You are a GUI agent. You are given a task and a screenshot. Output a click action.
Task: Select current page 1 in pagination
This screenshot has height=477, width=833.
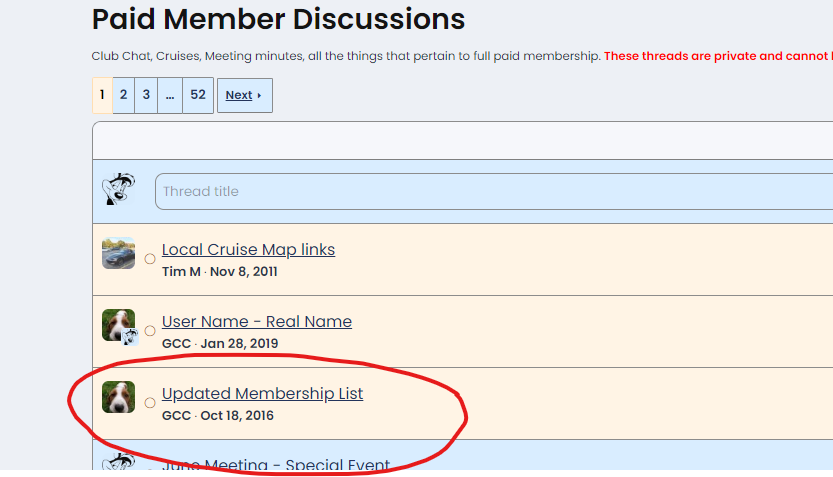click(102, 95)
